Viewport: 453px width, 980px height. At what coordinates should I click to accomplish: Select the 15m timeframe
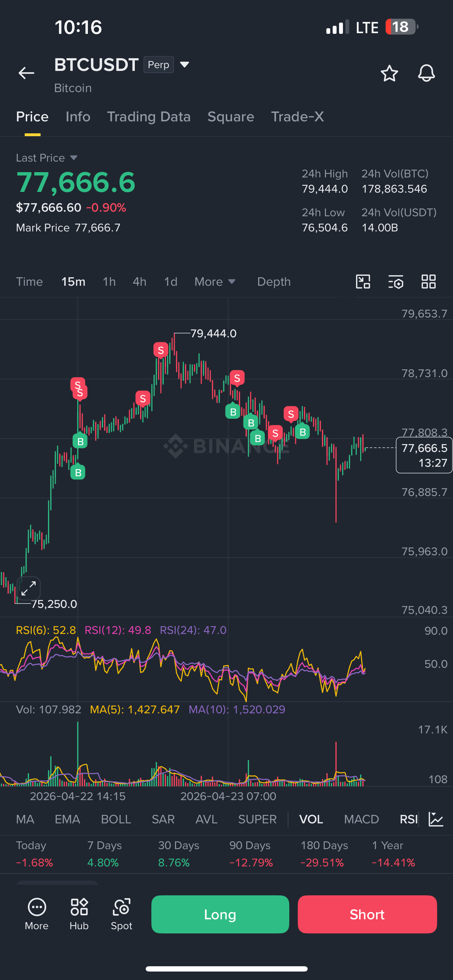(x=73, y=282)
